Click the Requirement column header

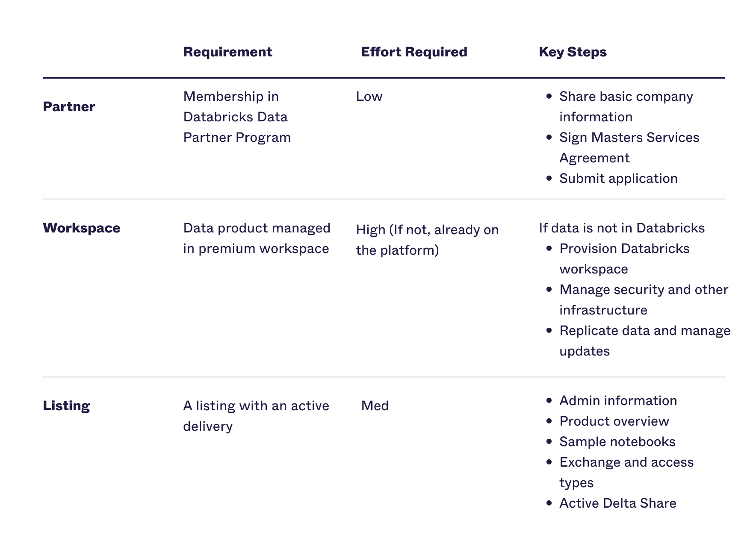[x=227, y=52]
